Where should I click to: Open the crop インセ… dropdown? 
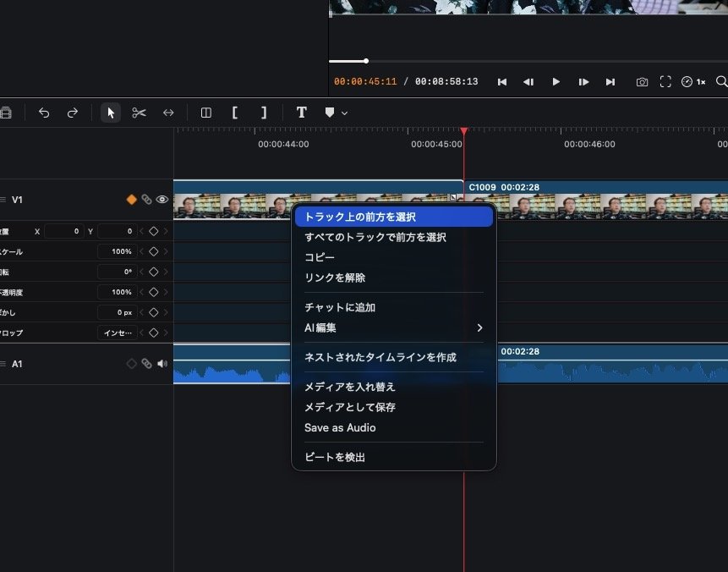pos(118,333)
